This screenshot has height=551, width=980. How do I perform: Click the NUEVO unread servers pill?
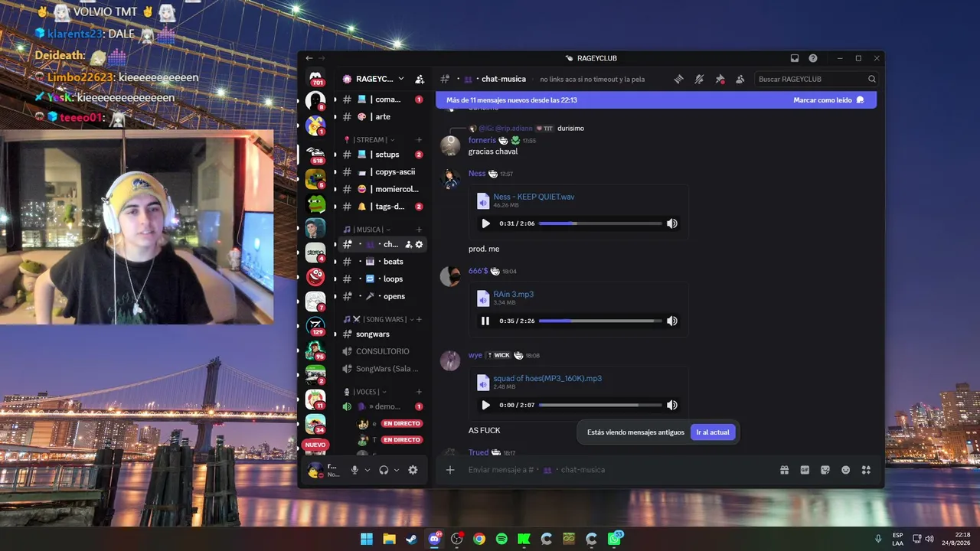315,445
